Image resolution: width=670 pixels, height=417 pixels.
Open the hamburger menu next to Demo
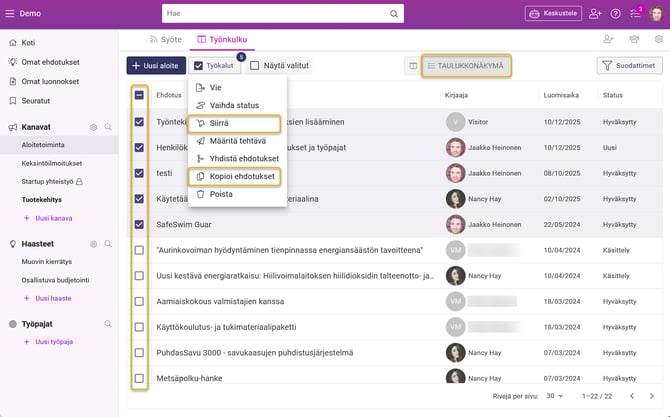click(x=12, y=14)
